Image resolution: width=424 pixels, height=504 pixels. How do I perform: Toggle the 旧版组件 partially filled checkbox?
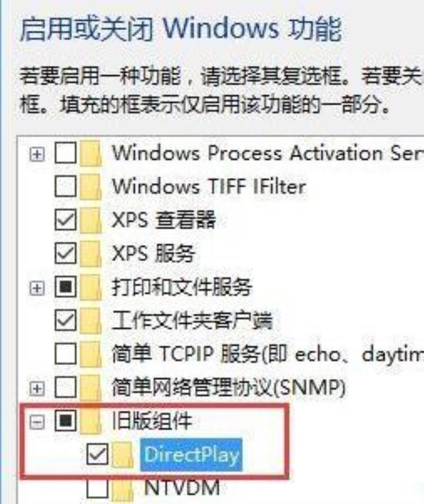coord(66,421)
